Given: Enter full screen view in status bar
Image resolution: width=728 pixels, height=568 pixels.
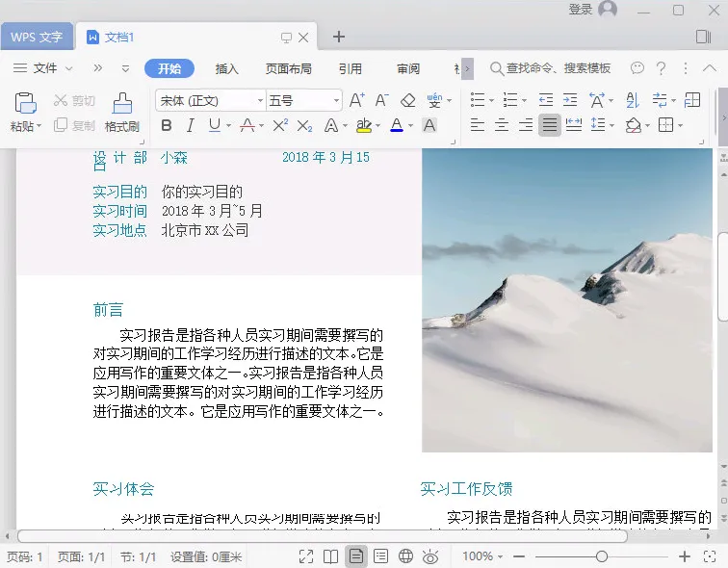Looking at the screenshot, I should tap(306, 555).
